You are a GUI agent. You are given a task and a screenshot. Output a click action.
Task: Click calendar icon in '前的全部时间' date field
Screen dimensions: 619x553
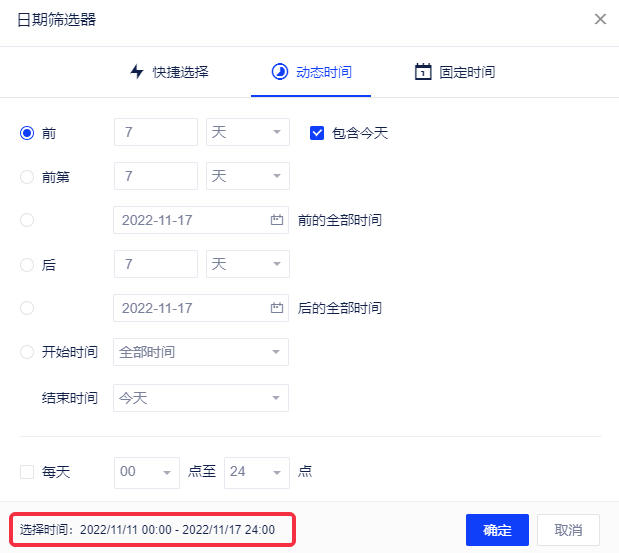pos(277,220)
